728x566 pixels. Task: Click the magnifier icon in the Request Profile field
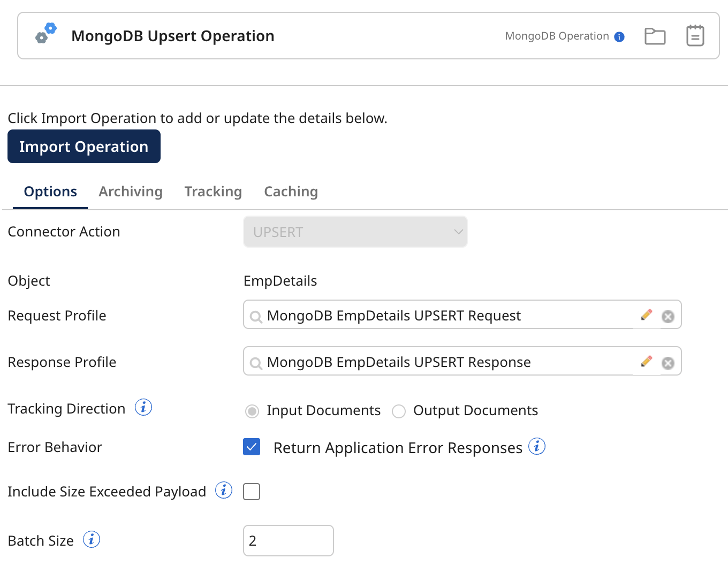[256, 316]
